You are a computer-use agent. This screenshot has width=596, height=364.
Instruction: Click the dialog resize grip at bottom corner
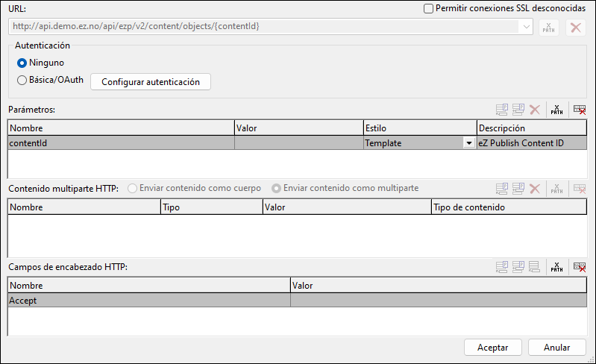(x=591, y=360)
